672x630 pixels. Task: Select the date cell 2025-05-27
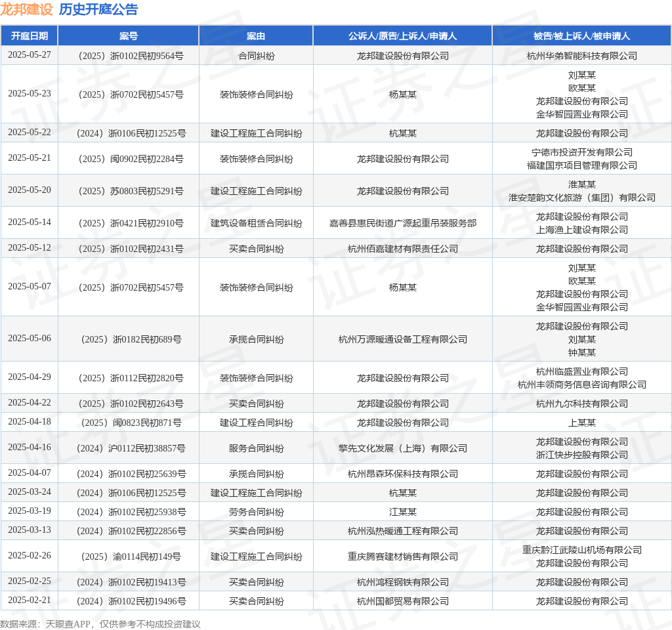pyautogui.click(x=29, y=55)
